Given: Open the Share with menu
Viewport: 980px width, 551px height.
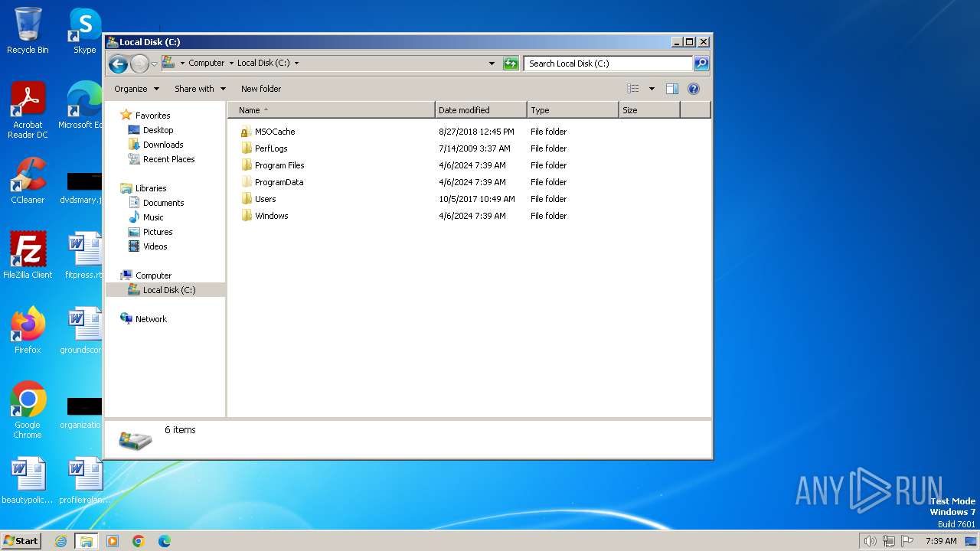Looking at the screenshot, I should pos(200,89).
